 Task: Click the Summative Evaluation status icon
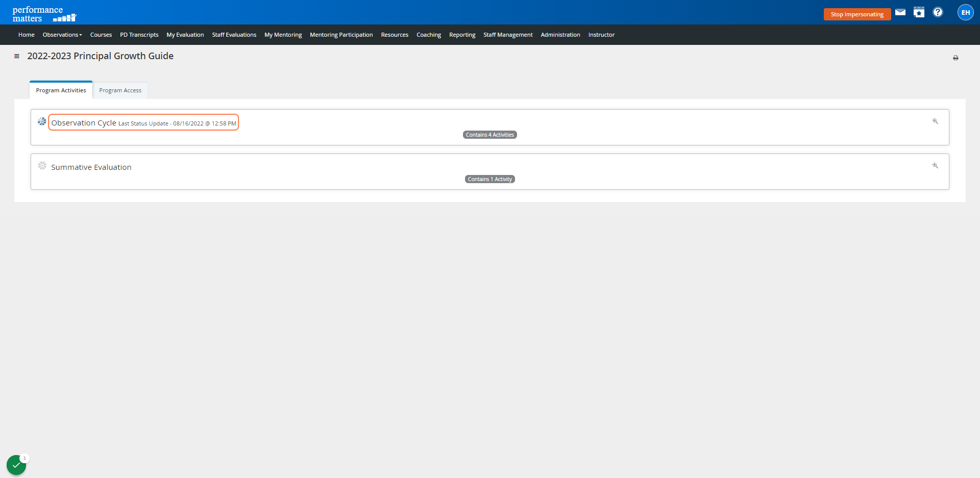[x=42, y=166]
